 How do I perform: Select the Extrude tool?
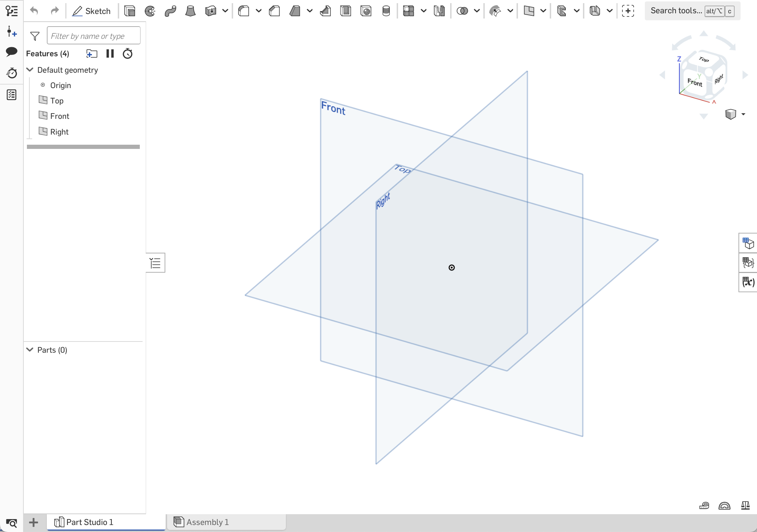click(130, 11)
